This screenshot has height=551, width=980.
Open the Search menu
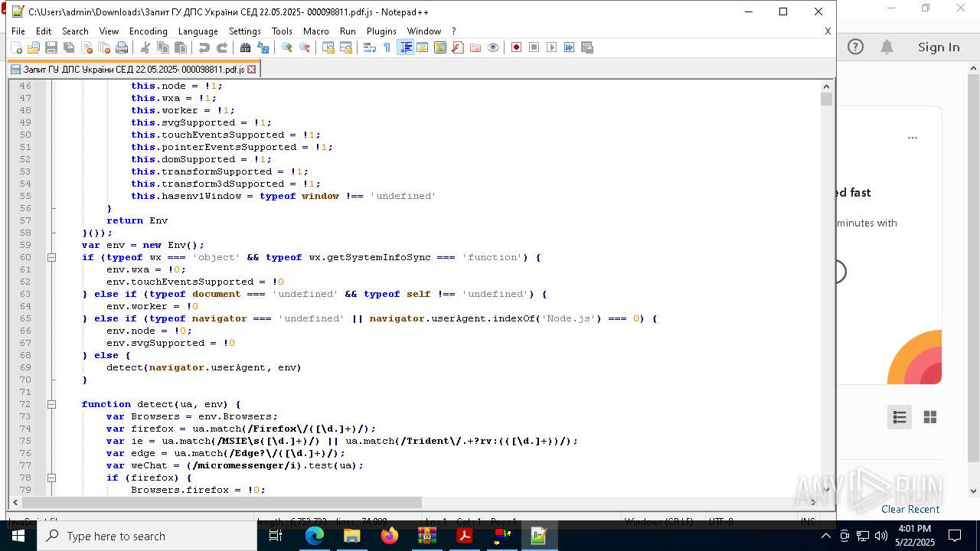(x=75, y=31)
